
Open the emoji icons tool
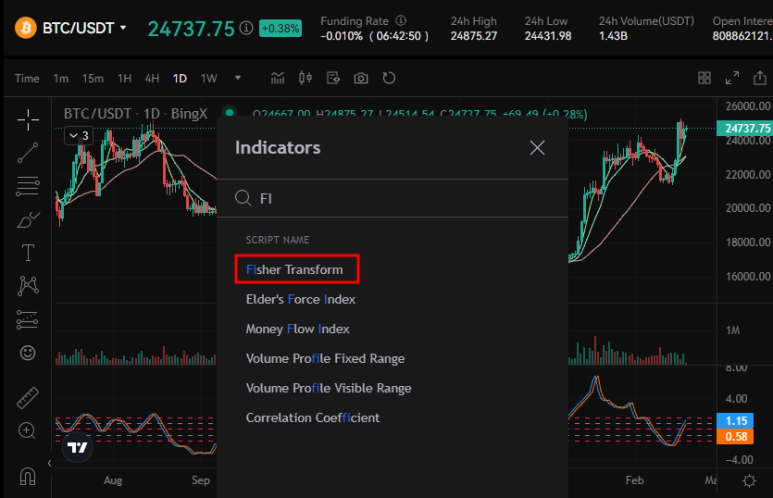pos(28,353)
